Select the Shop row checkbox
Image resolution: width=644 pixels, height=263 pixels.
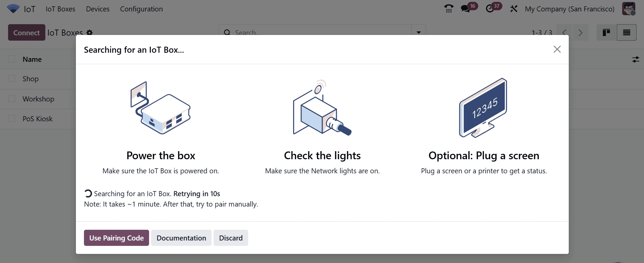[12, 79]
